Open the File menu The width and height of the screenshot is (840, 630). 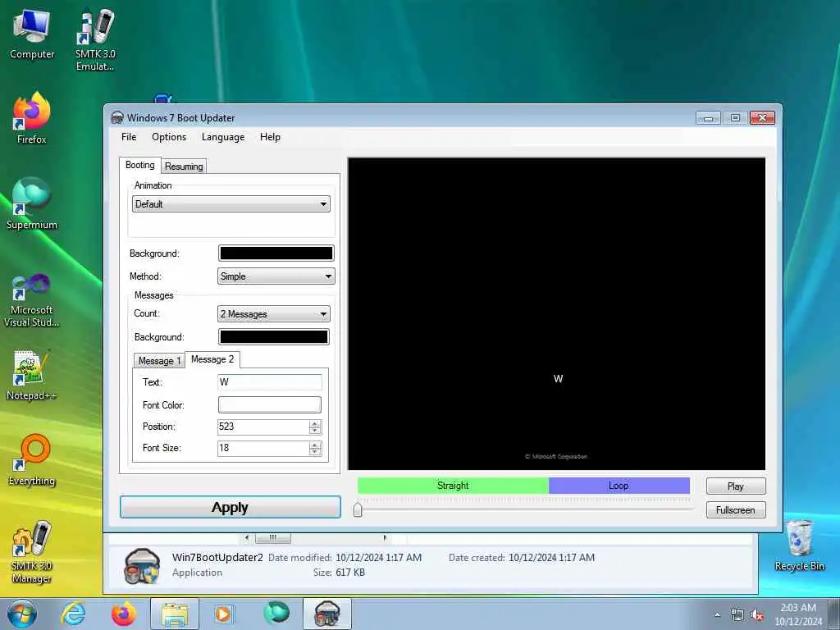(x=129, y=137)
